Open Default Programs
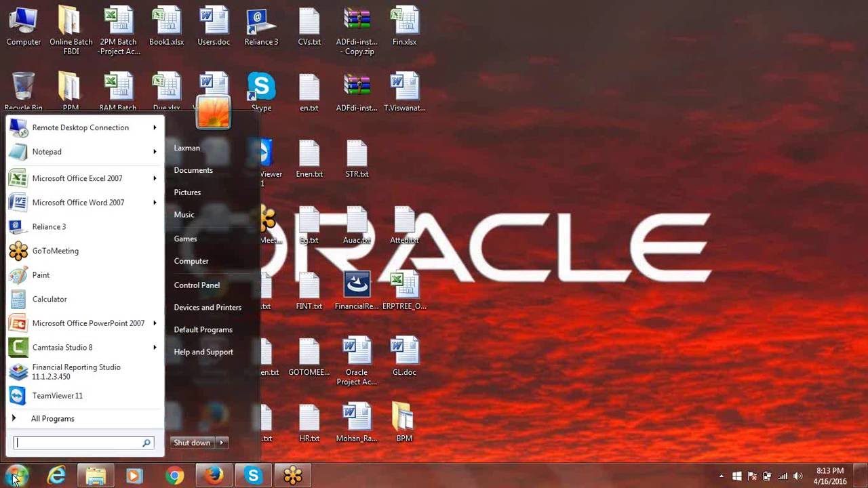 click(x=203, y=329)
